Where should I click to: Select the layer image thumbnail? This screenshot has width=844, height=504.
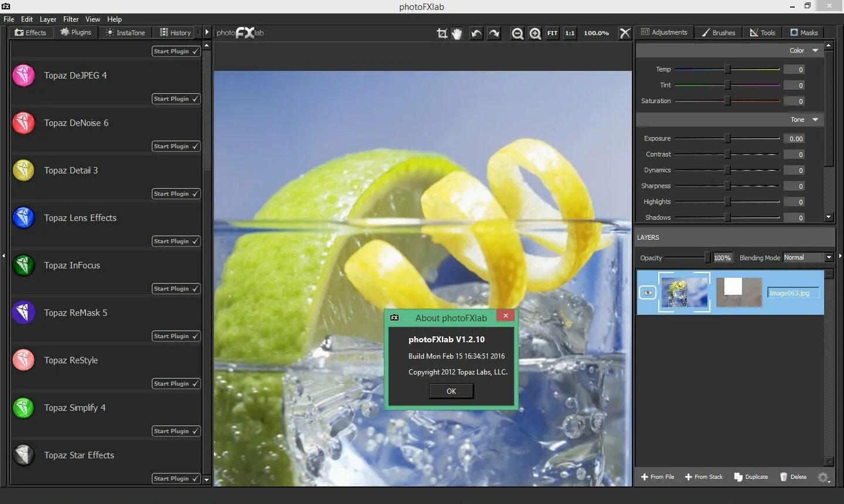tap(685, 292)
